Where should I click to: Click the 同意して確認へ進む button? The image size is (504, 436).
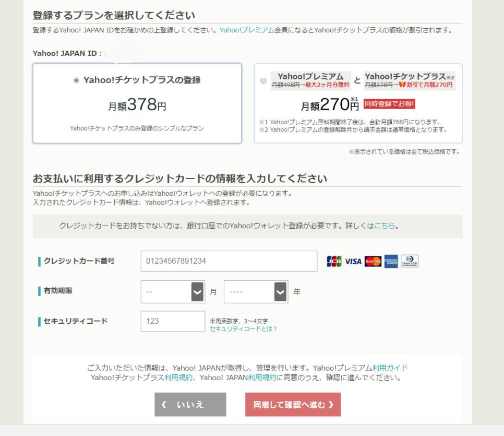click(293, 405)
